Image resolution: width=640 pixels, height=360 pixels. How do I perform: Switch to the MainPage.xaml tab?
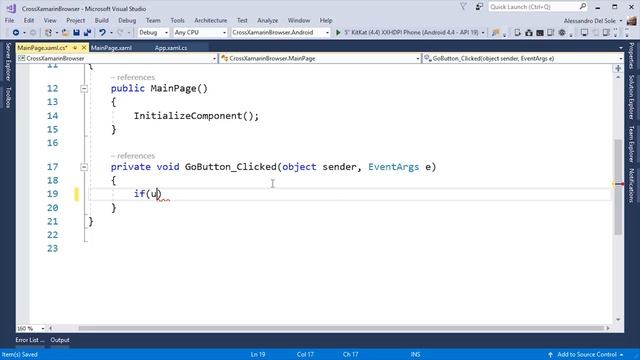[111, 48]
